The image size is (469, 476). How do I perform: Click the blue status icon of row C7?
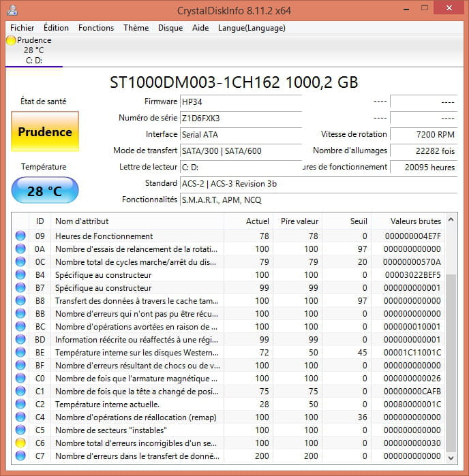20,456
